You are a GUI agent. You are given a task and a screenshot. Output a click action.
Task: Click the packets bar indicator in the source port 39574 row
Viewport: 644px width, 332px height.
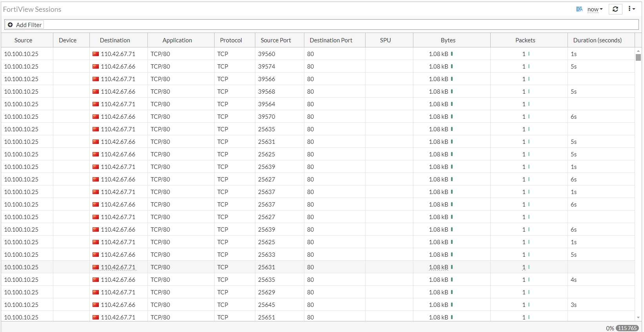[529, 66]
